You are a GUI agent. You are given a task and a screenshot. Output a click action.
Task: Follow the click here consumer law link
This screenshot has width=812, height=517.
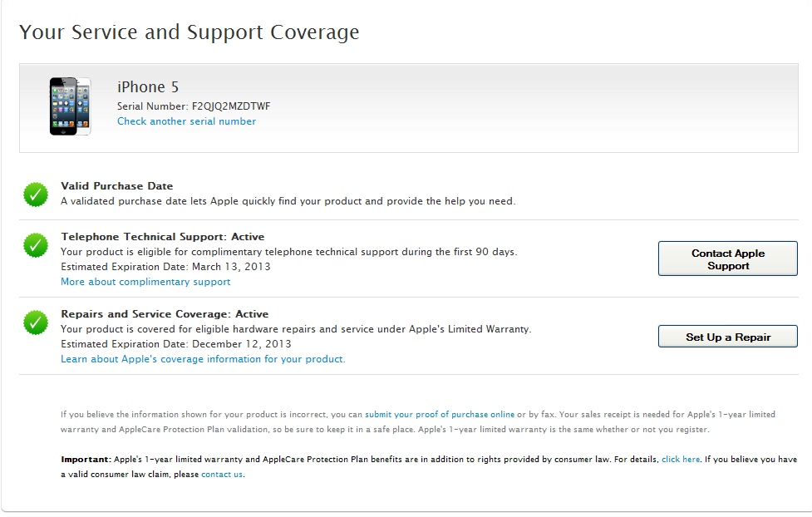pos(681,459)
